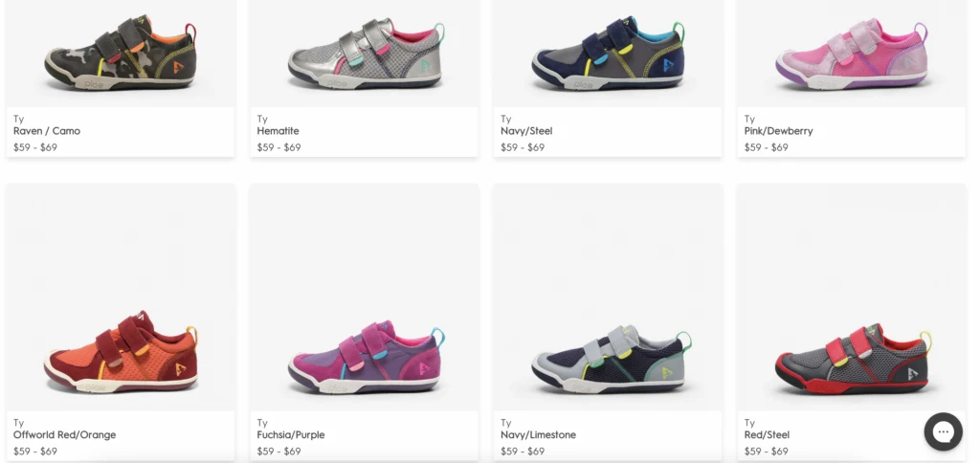
Task: Go to Fuchsia/Purple product page
Action: pyautogui.click(x=291, y=435)
